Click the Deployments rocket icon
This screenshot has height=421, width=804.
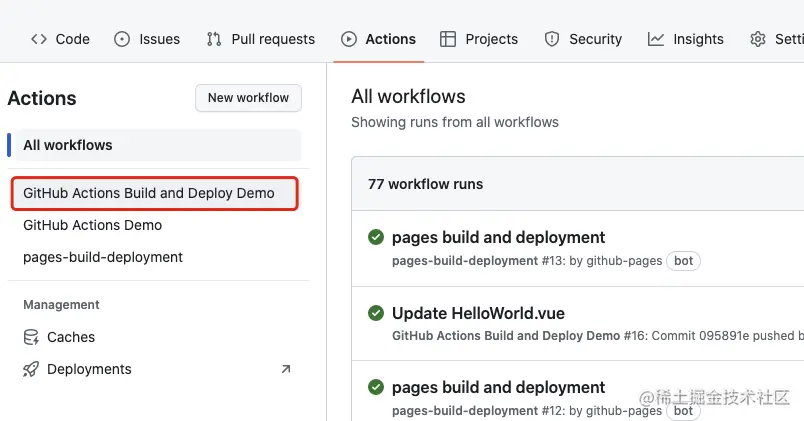click(x=32, y=369)
